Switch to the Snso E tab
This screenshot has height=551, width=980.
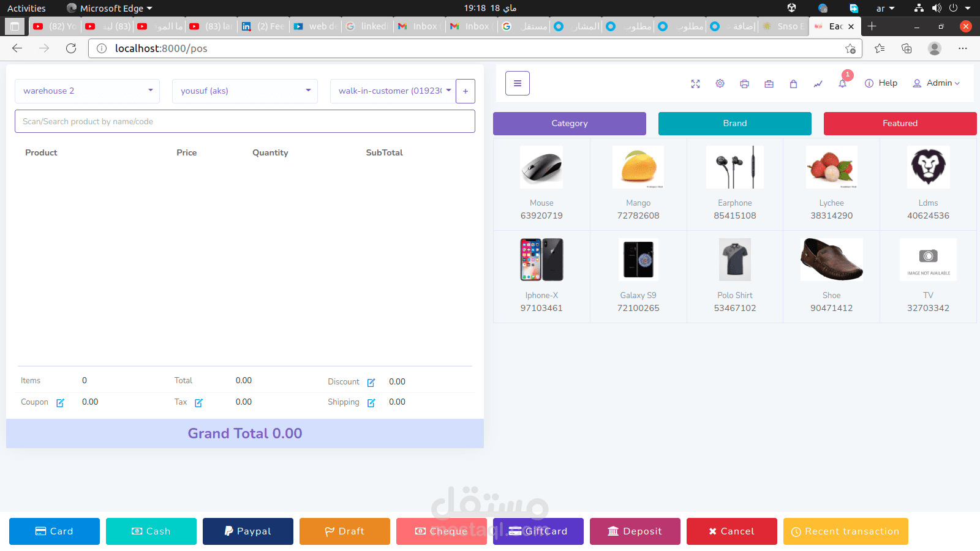click(x=784, y=26)
